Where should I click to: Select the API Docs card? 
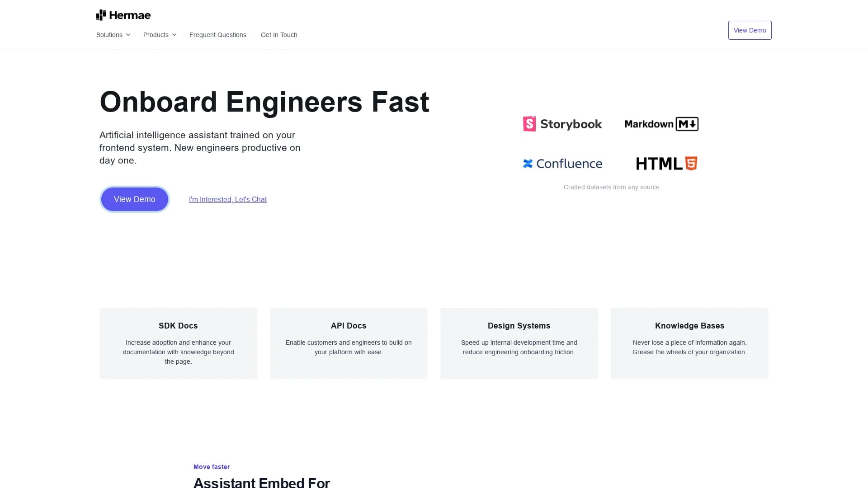349,343
